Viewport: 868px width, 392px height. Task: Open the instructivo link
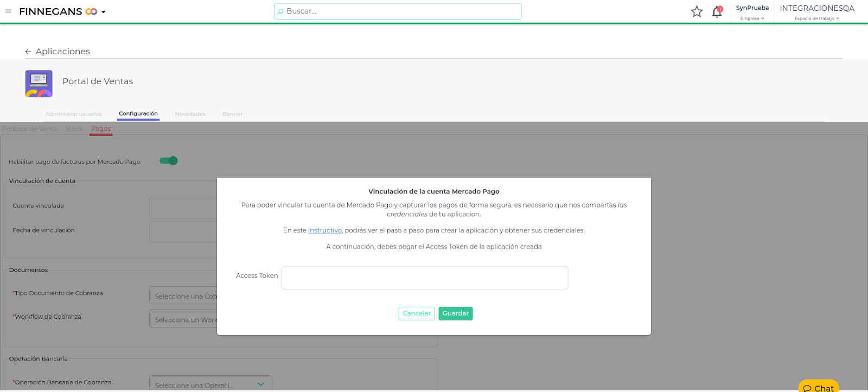(x=324, y=230)
